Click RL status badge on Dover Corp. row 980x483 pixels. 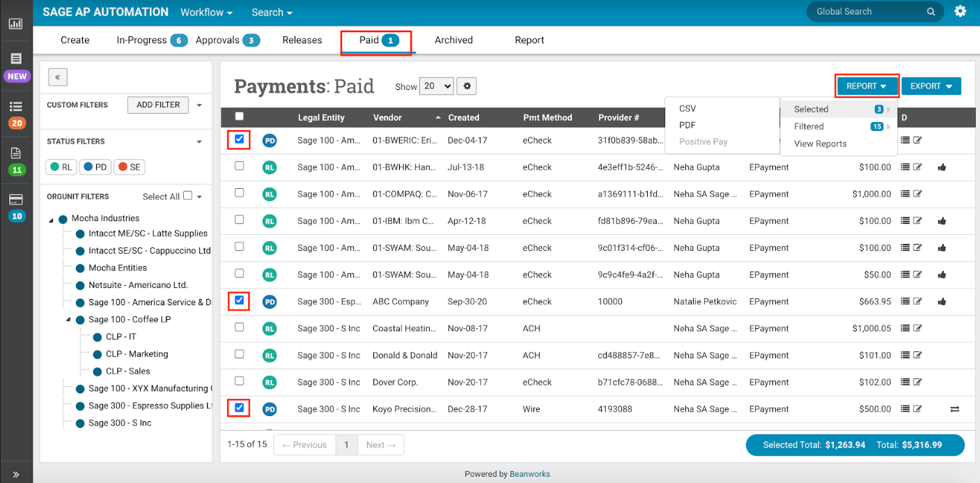[x=270, y=382]
